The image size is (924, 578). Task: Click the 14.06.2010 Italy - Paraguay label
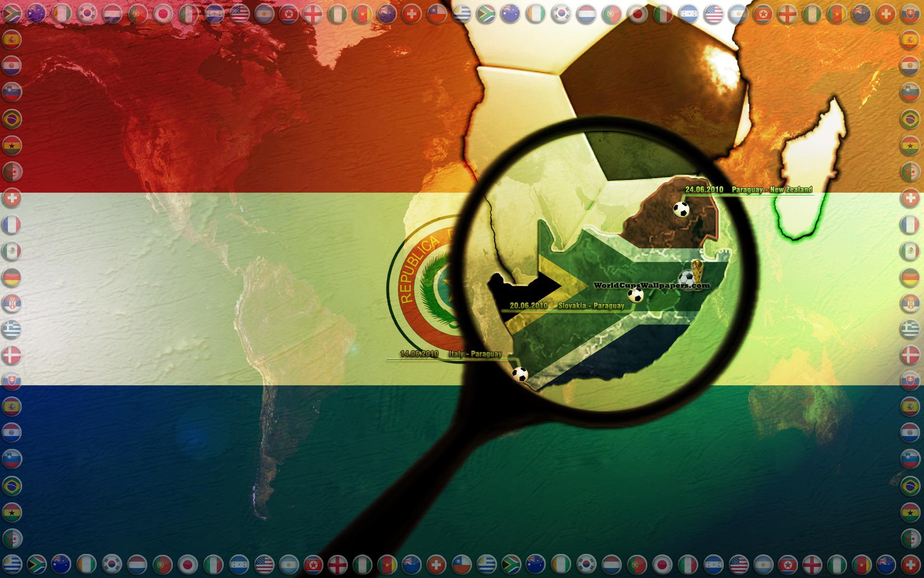coord(451,354)
